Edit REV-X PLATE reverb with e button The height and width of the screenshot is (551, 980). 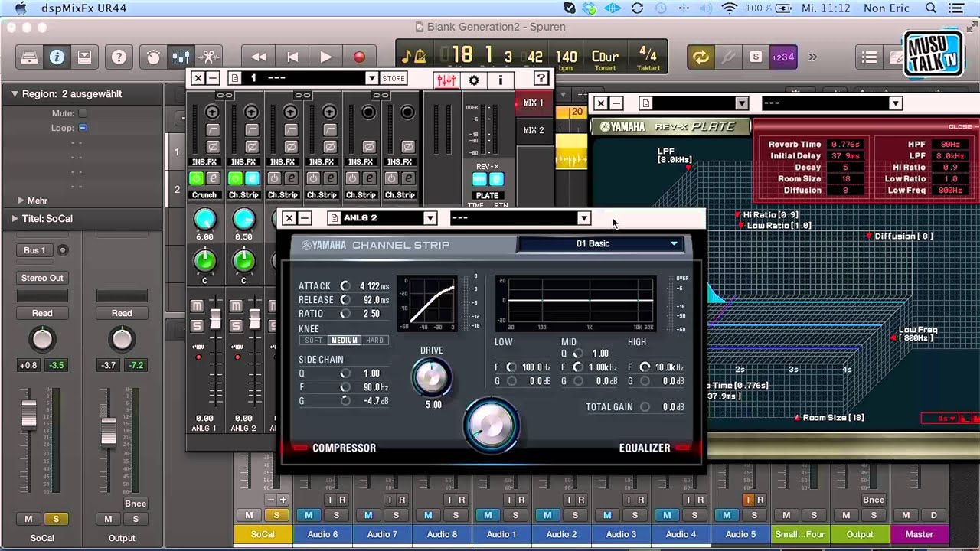click(496, 179)
